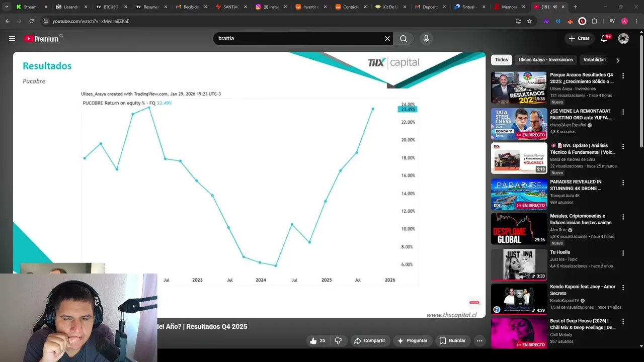
Task: Open the Chrome three-dot menu
Action: pyautogui.click(x=636, y=21)
